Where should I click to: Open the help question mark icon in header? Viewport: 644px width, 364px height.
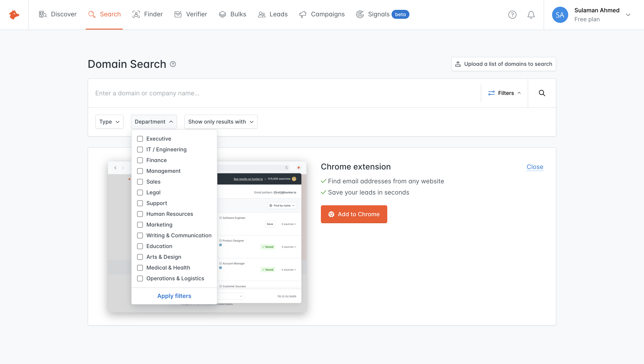tap(512, 15)
